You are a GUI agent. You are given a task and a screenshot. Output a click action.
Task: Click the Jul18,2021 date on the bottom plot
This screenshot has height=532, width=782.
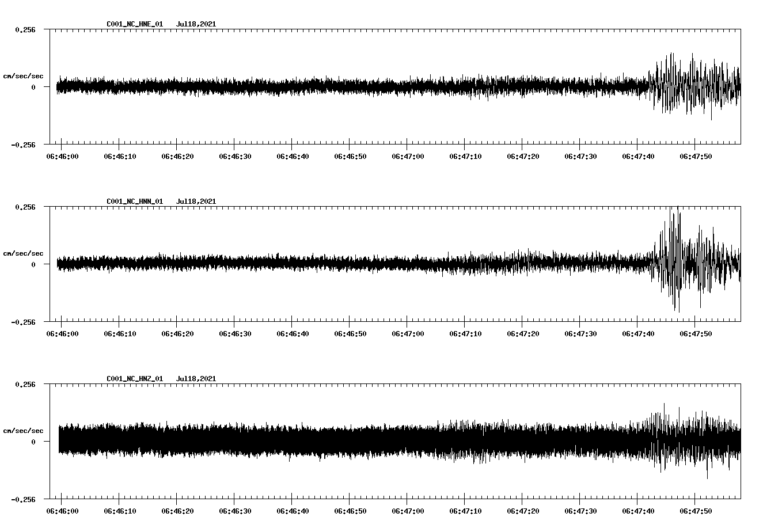click(x=196, y=378)
